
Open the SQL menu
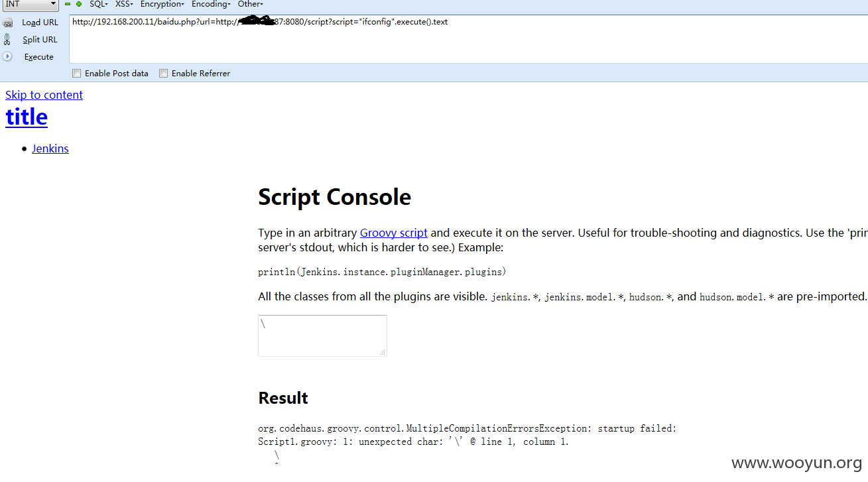tap(98, 4)
